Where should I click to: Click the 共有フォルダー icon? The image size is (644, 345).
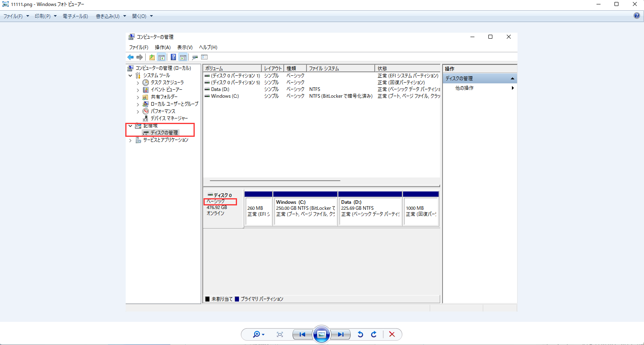pyautogui.click(x=146, y=97)
